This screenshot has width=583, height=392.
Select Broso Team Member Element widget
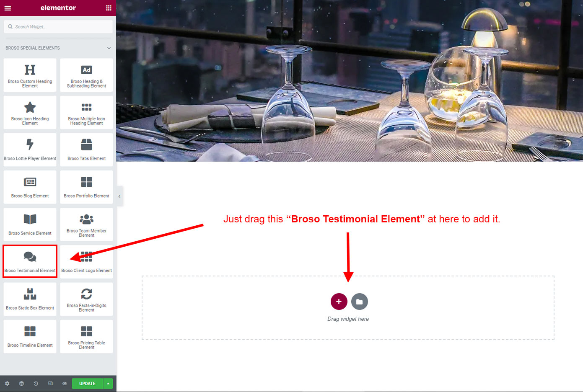click(86, 224)
